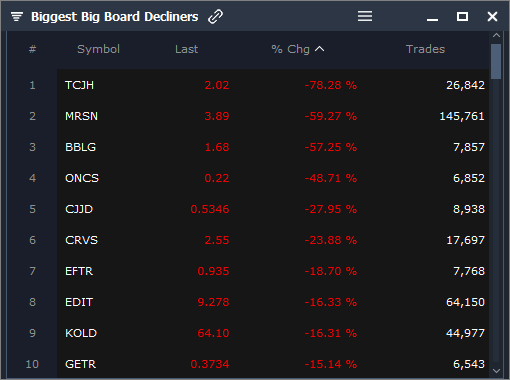Select the TCJH symbol row
The width and height of the screenshot is (510, 380).
tap(273, 85)
